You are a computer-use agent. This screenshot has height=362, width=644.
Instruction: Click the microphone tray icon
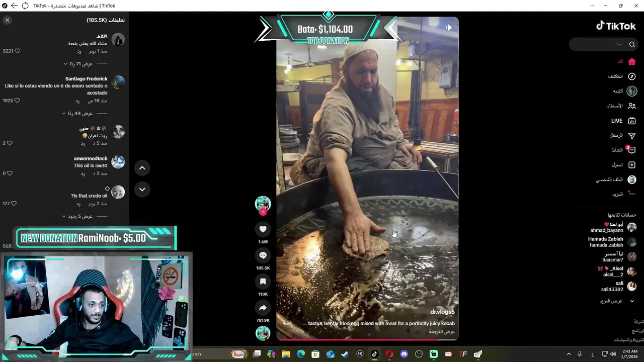tap(580, 354)
